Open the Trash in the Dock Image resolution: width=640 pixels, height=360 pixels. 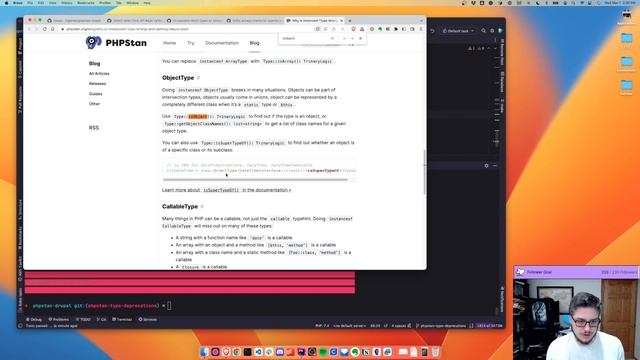click(435, 352)
